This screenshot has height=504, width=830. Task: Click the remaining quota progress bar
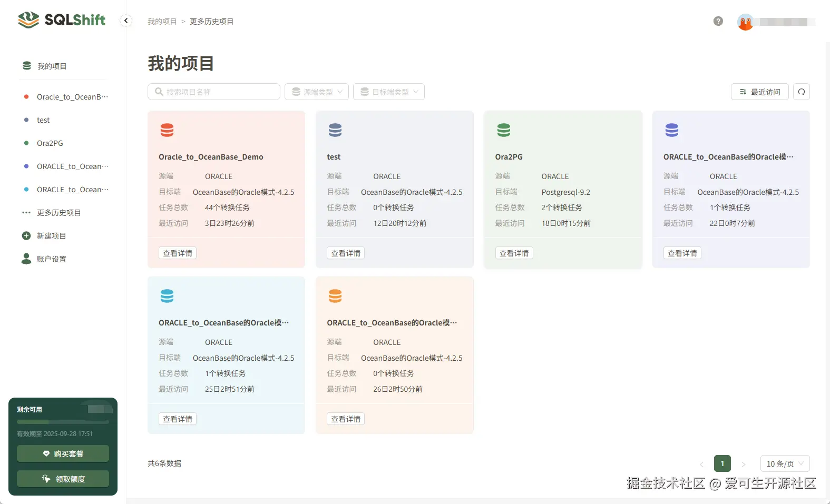point(63,422)
